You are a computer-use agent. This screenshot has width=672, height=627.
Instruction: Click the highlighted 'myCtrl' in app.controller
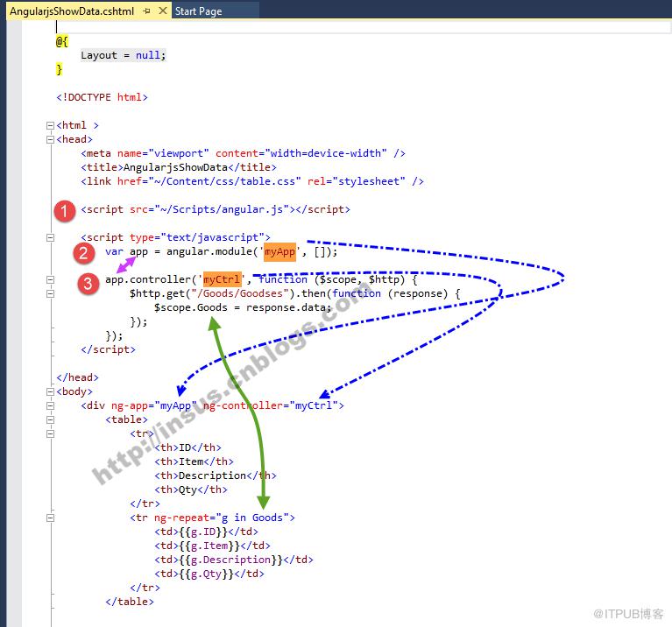point(222,279)
